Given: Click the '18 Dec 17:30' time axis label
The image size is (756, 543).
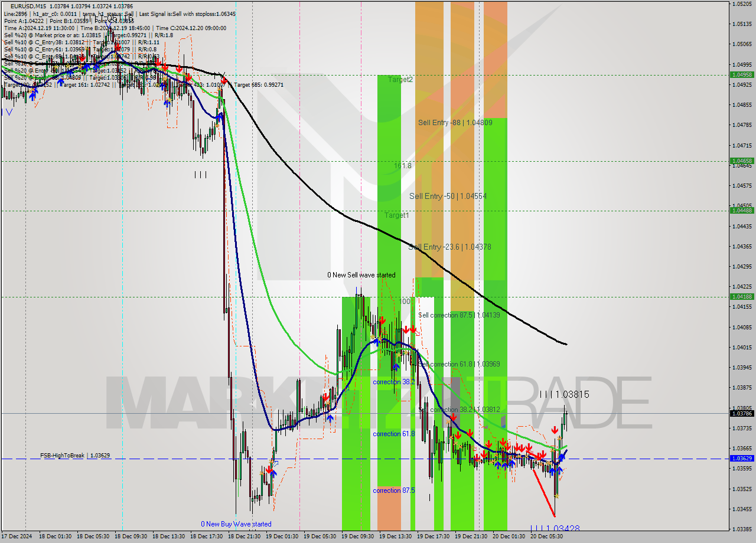Looking at the screenshot, I should pos(206,537).
